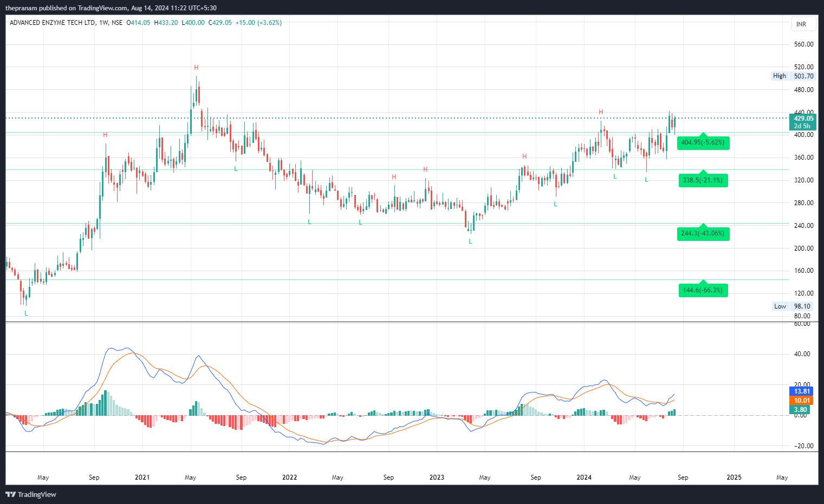This screenshot has width=824, height=504.
Task: Click the H marker at the 2021 peak
Action: pyautogui.click(x=196, y=68)
